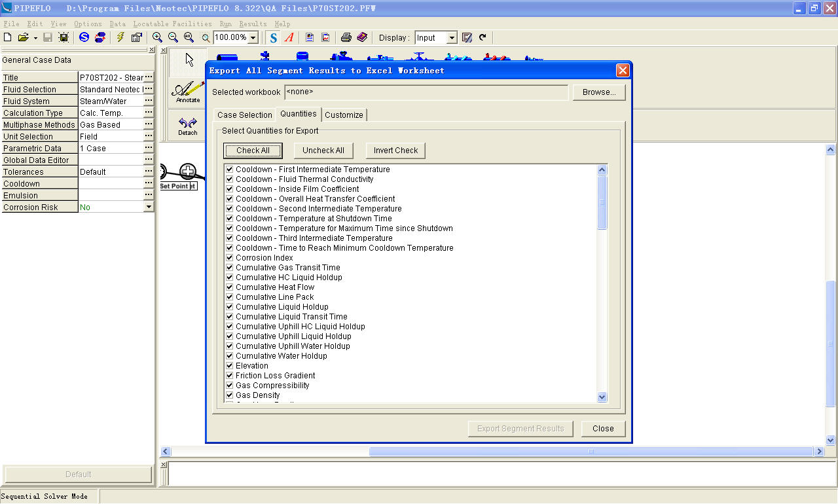Click the blue circled S toolbar icon
Image resolution: width=838 pixels, height=504 pixels.
pyautogui.click(x=84, y=37)
